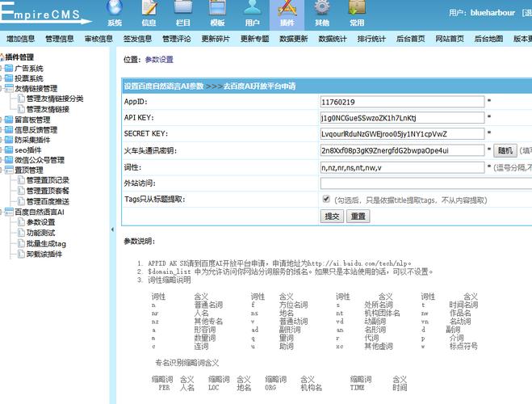Open 增加信息 in the submenu bar
532x404 pixels.
coord(20,39)
